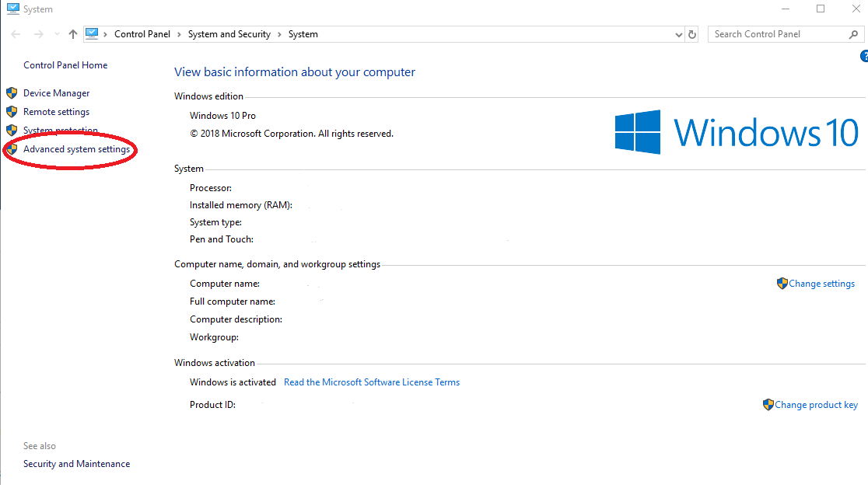Screen dimensions: 868x488
Task: Maximize the System window
Action: click(821, 9)
